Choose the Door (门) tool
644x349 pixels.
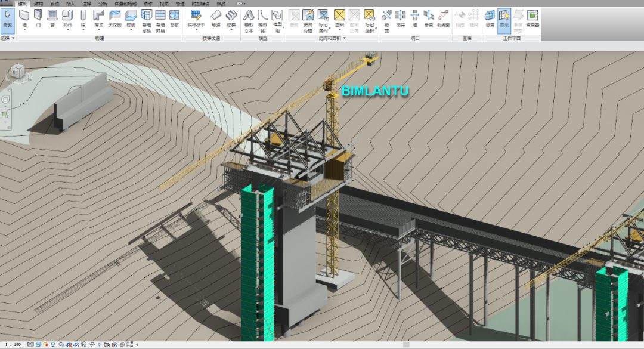tap(38, 18)
